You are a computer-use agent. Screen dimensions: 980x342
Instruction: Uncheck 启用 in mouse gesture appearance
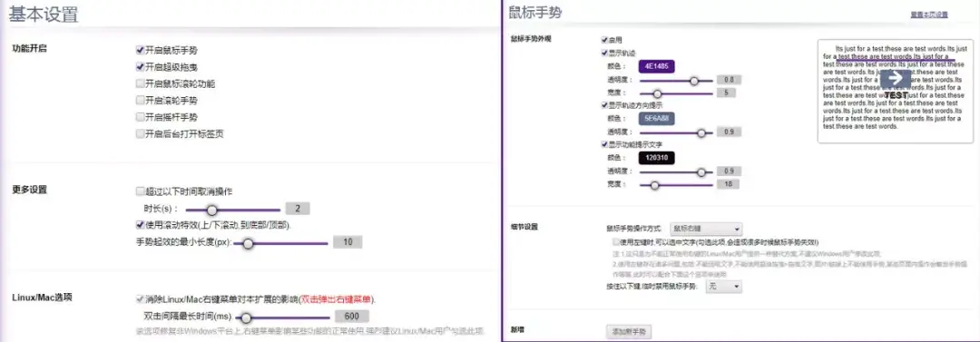(603, 39)
